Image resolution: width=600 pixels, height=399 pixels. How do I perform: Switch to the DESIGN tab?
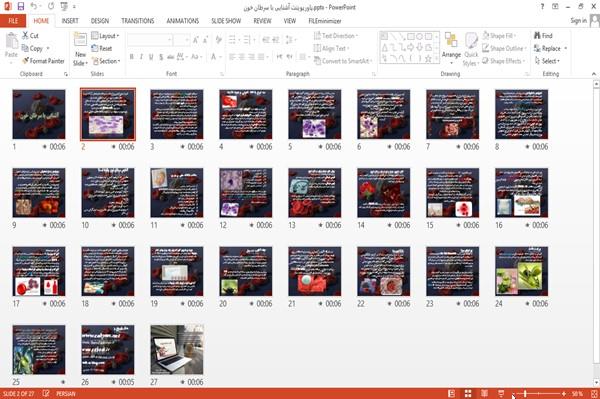pyautogui.click(x=100, y=21)
